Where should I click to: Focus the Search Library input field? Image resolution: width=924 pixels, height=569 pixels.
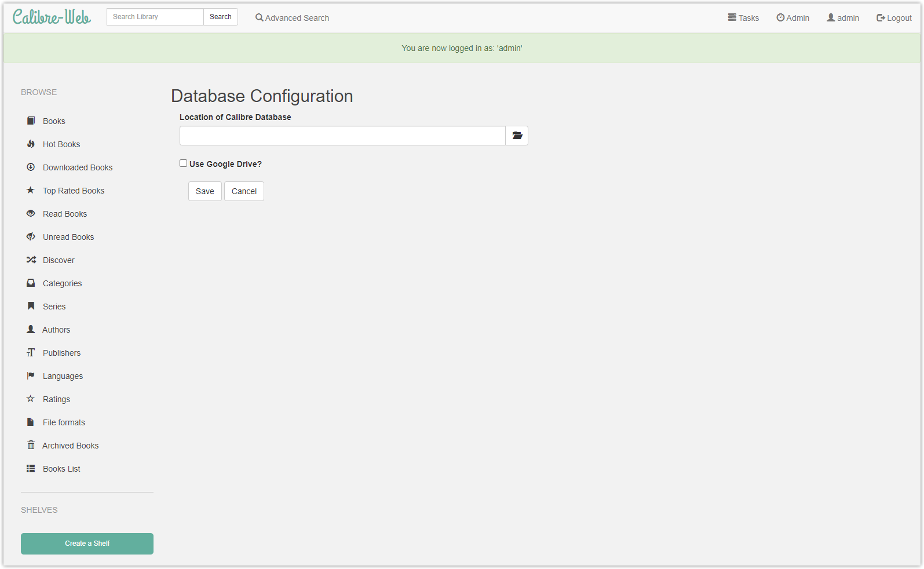coord(155,17)
